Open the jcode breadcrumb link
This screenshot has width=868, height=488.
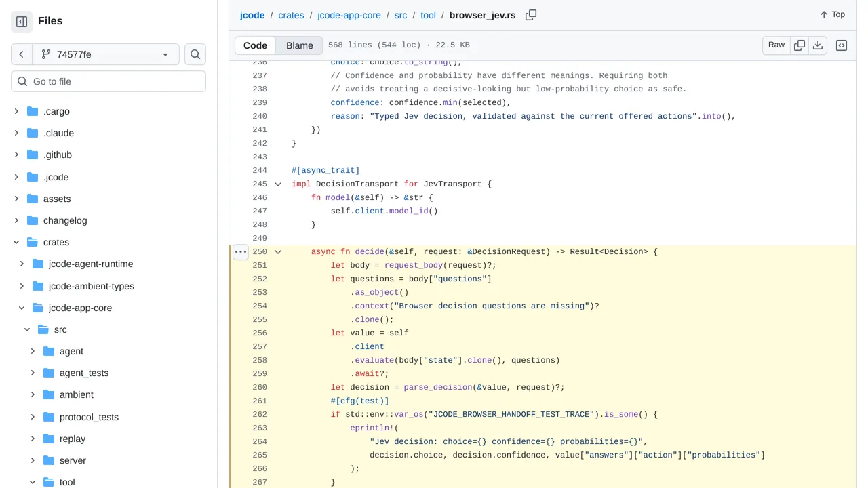(252, 15)
